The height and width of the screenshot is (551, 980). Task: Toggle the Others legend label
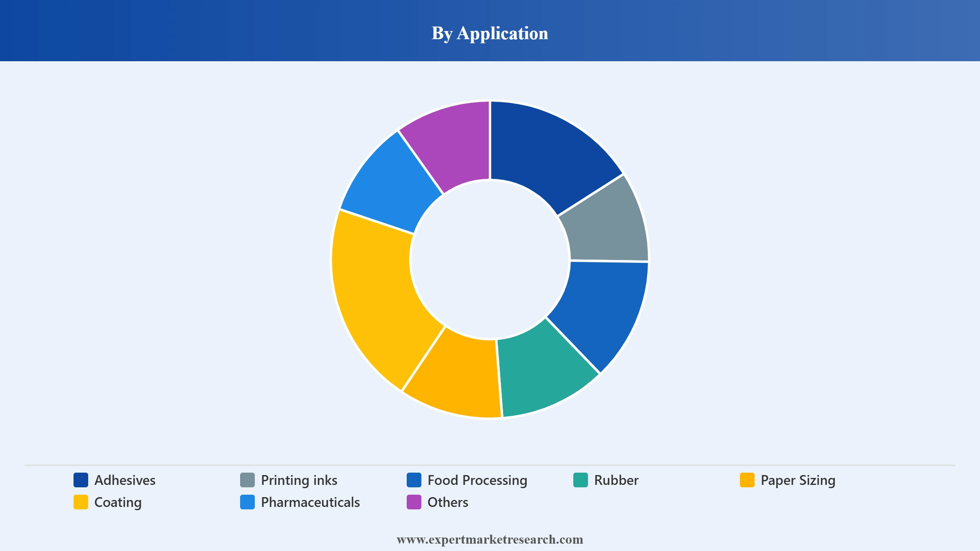coord(448,502)
